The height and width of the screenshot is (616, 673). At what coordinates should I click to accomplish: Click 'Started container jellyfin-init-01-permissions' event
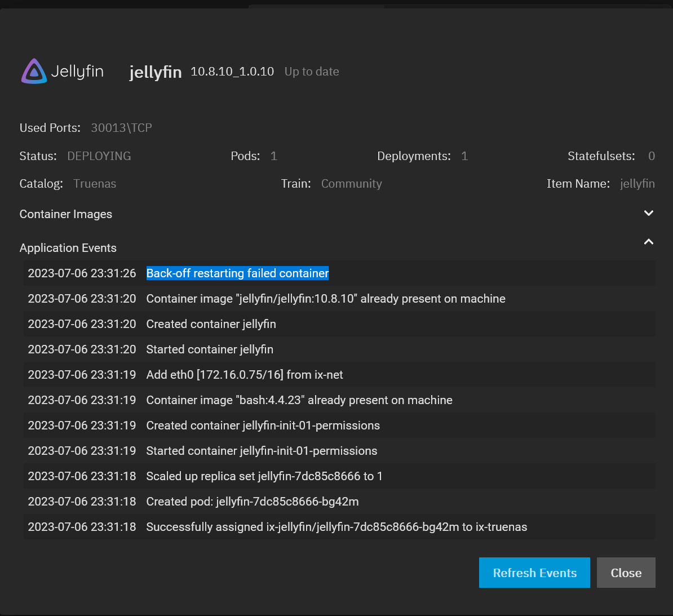click(262, 451)
